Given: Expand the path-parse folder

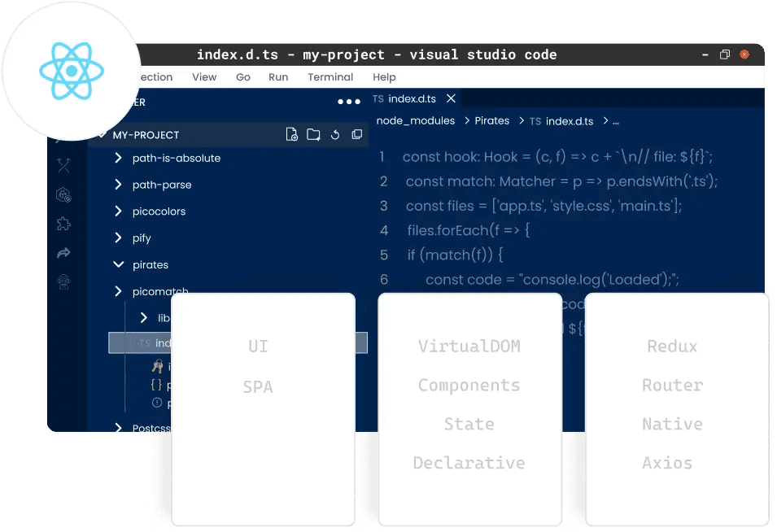Looking at the screenshot, I should pyautogui.click(x=118, y=185).
